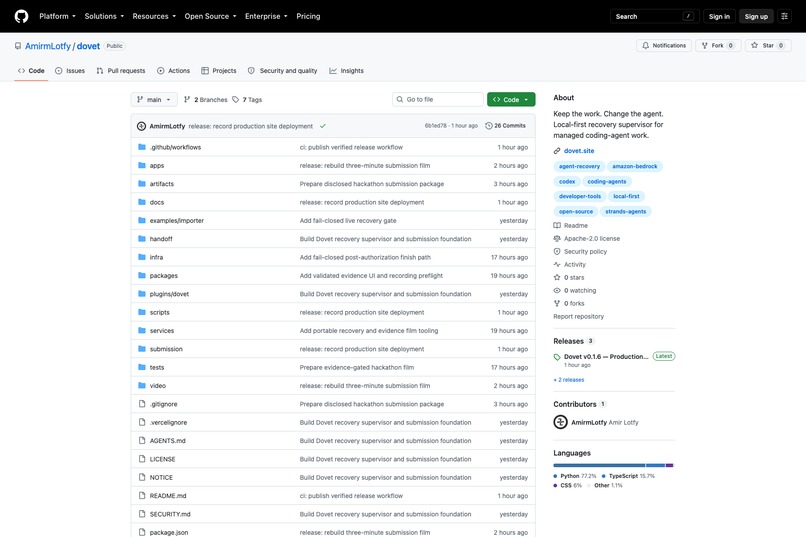Expand the Enterprise dropdown menu
Viewport: 806px width, 537px height.
[x=266, y=16]
